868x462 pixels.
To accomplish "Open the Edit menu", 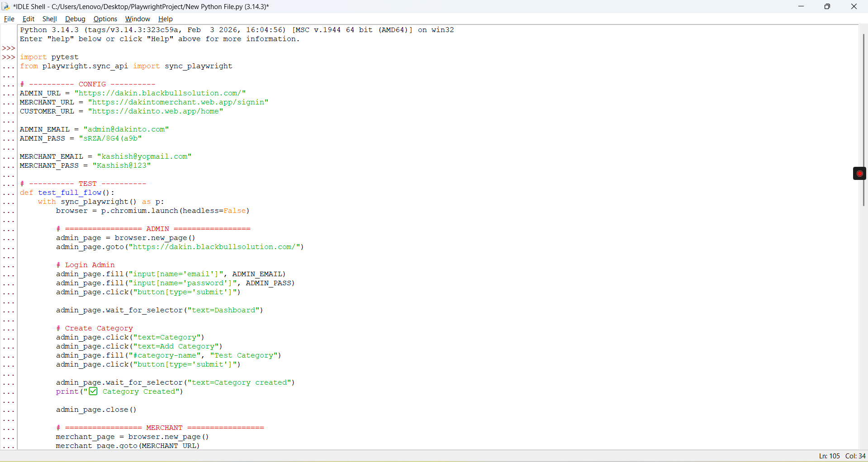I will pos(28,19).
